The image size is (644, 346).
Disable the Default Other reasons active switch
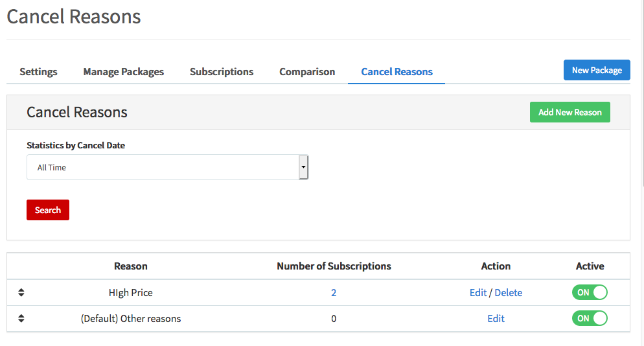[590, 318]
